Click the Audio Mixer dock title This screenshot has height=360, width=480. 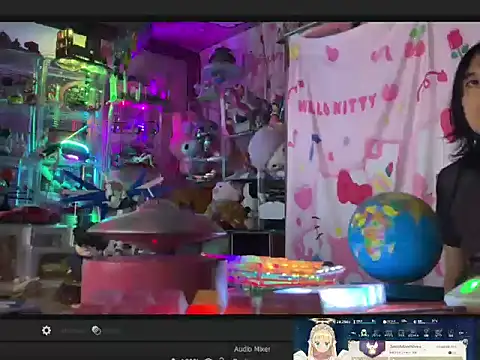click(252, 349)
